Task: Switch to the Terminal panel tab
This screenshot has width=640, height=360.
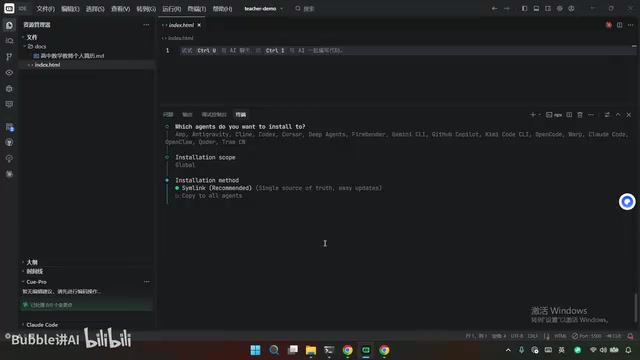Action: point(241,115)
